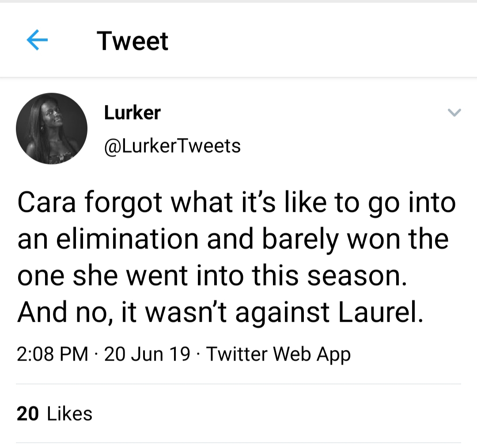Open the Twitter Web App source link
The height and width of the screenshot is (448, 477).
pos(278,354)
